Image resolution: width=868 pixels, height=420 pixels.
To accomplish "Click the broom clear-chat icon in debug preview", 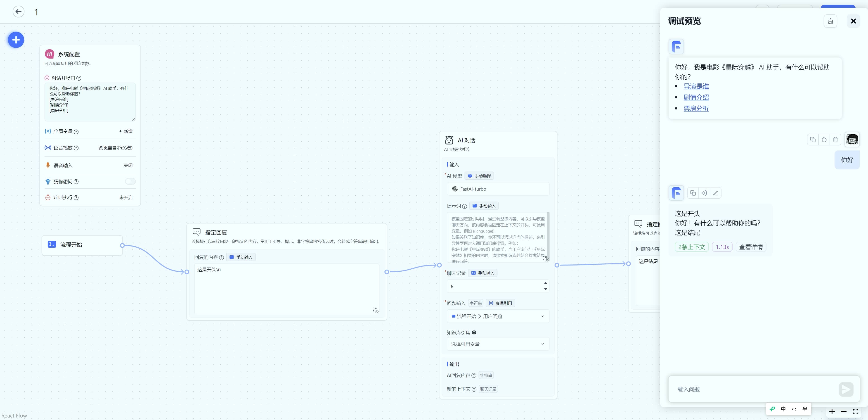I will [830, 21].
